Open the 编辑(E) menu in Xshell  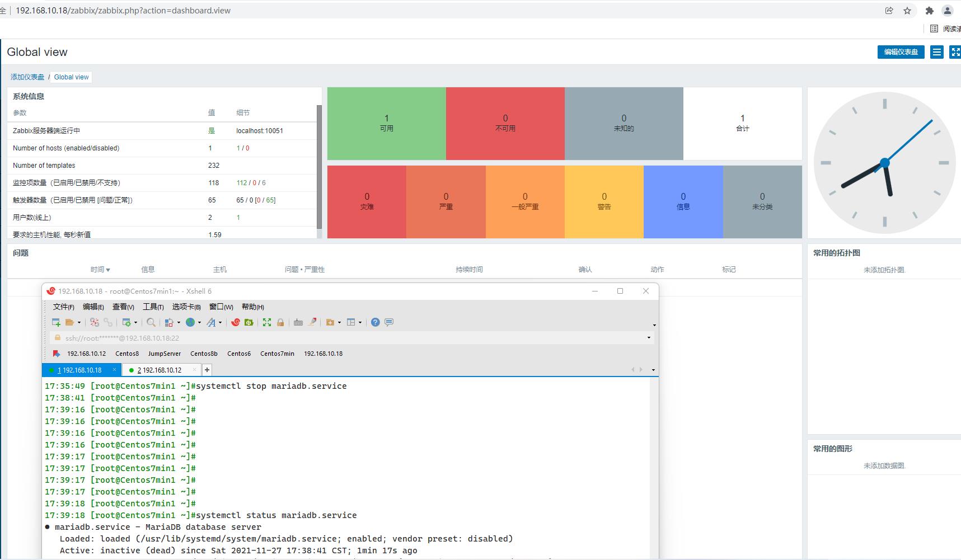tap(93, 307)
